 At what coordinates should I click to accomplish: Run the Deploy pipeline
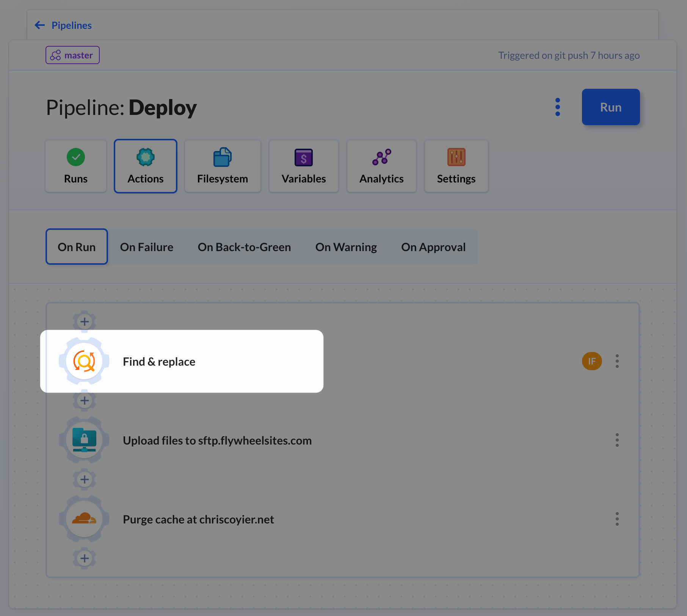tap(611, 107)
